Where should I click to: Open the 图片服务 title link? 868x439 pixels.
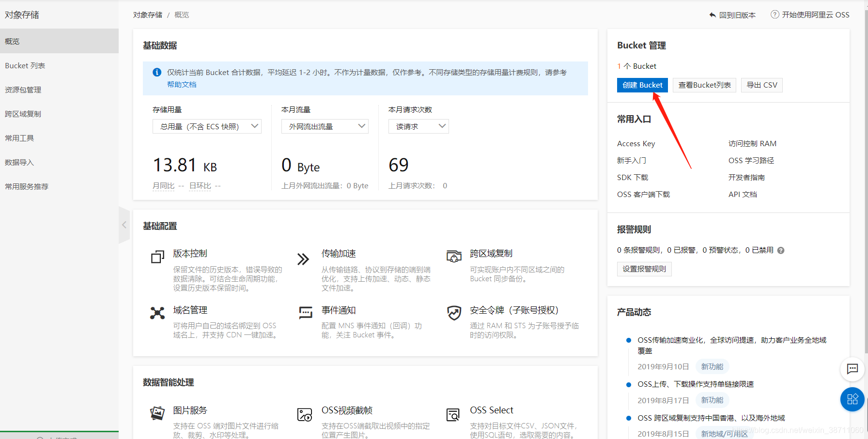pos(190,410)
